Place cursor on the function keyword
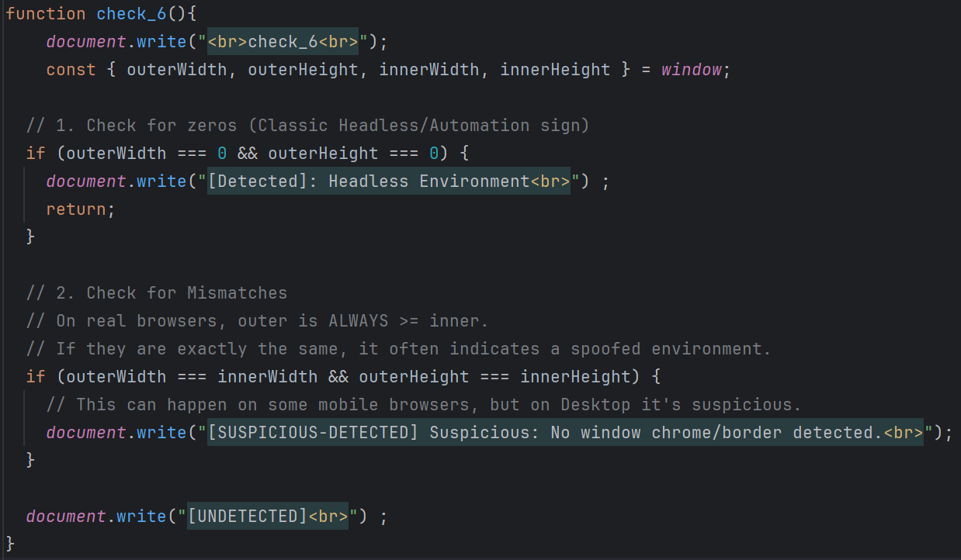The image size is (961, 560). click(x=46, y=14)
